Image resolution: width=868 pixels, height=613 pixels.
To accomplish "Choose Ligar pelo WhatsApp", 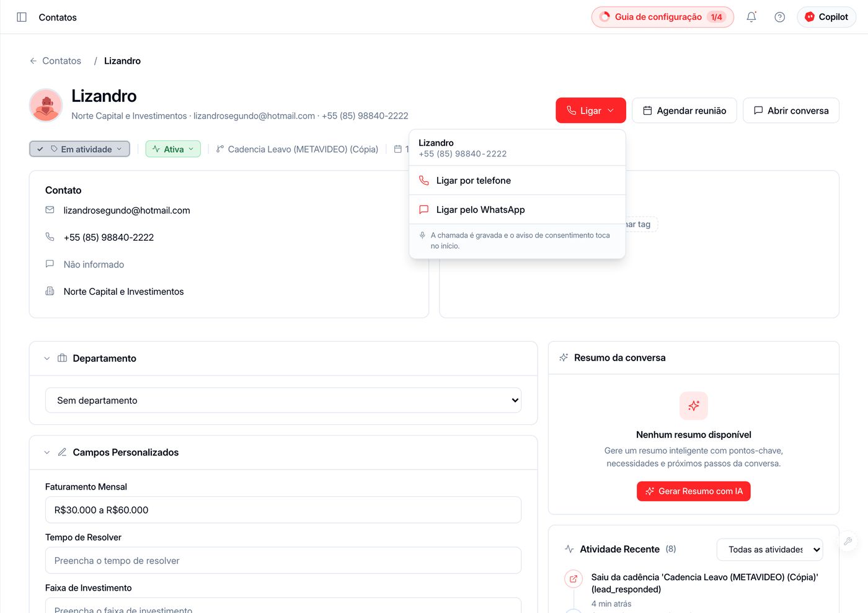I will tap(517, 210).
